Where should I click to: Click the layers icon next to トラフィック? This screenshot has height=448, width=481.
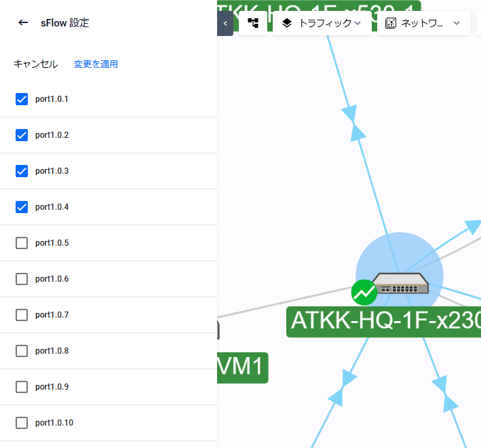pos(287,23)
